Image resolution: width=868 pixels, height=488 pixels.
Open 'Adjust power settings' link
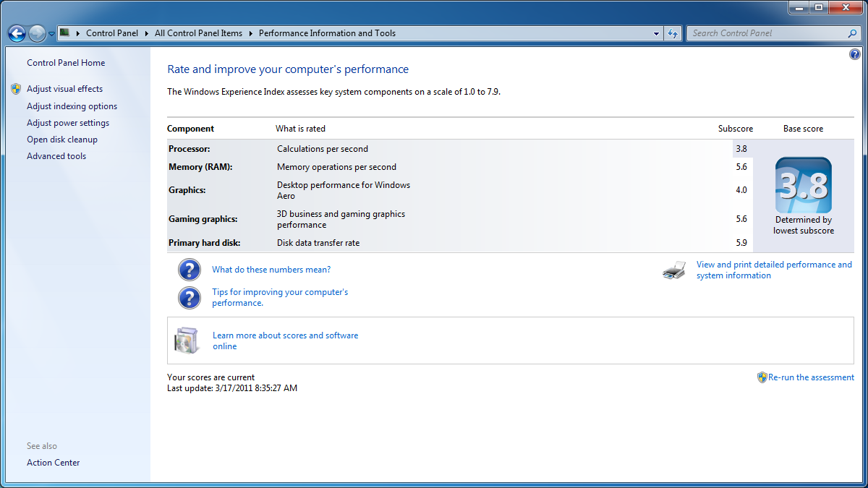(x=68, y=123)
